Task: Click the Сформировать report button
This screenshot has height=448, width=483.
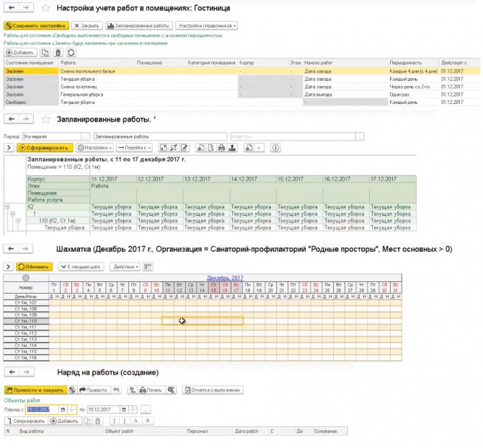Action: [x=45, y=148]
